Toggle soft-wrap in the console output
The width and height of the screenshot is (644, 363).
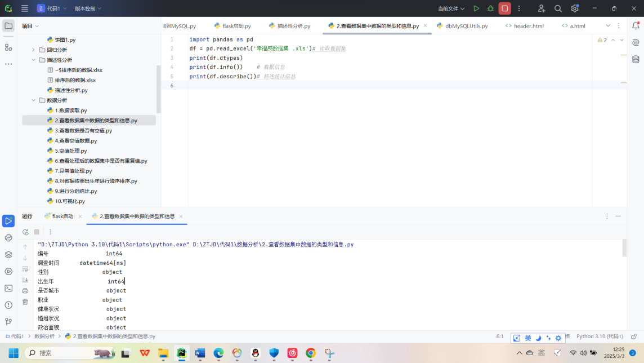point(25,269)
